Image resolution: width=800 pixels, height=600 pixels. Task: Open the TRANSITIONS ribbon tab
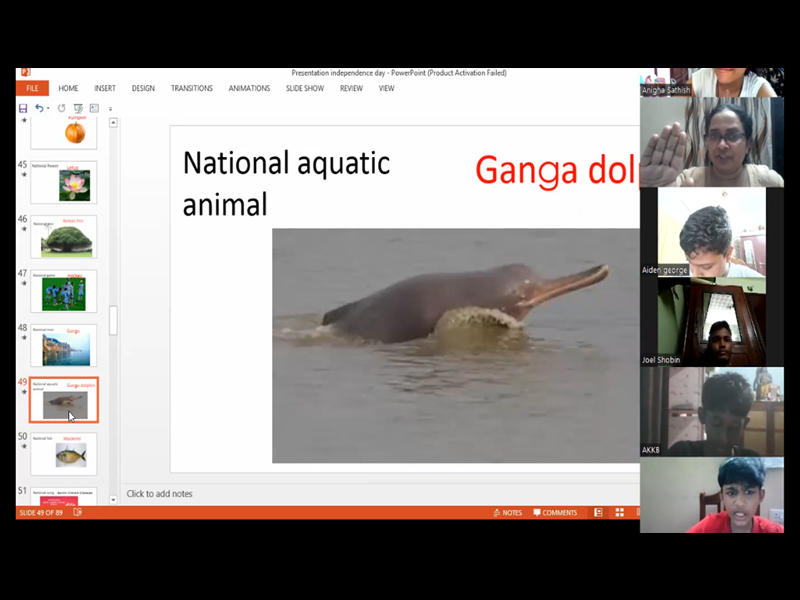pyautogui.click(x=191, y=88)
